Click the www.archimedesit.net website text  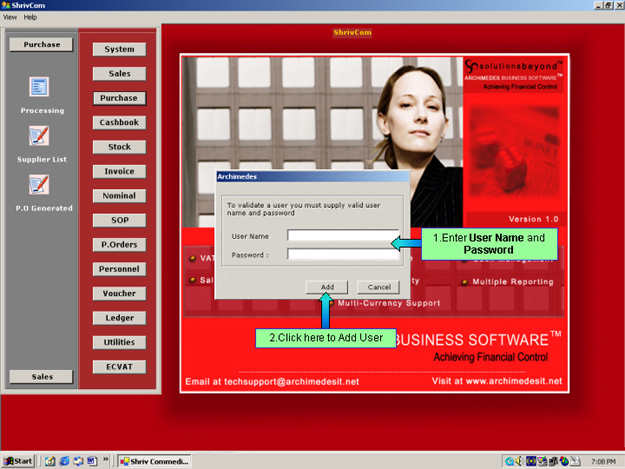pos(514,381)
